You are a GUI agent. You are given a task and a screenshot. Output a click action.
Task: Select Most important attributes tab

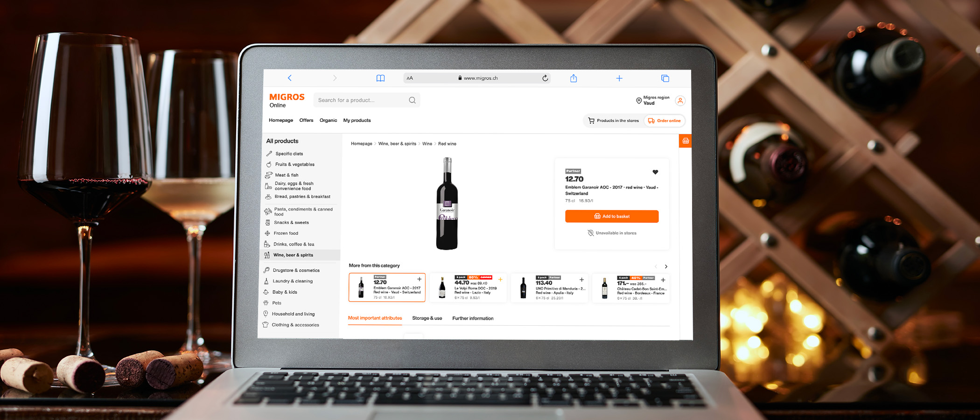coord(375,318)
